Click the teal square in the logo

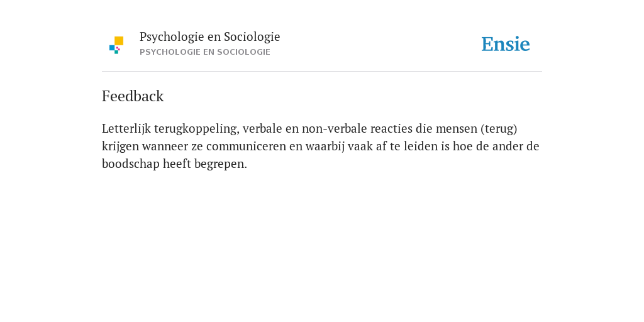click(116, 52)
